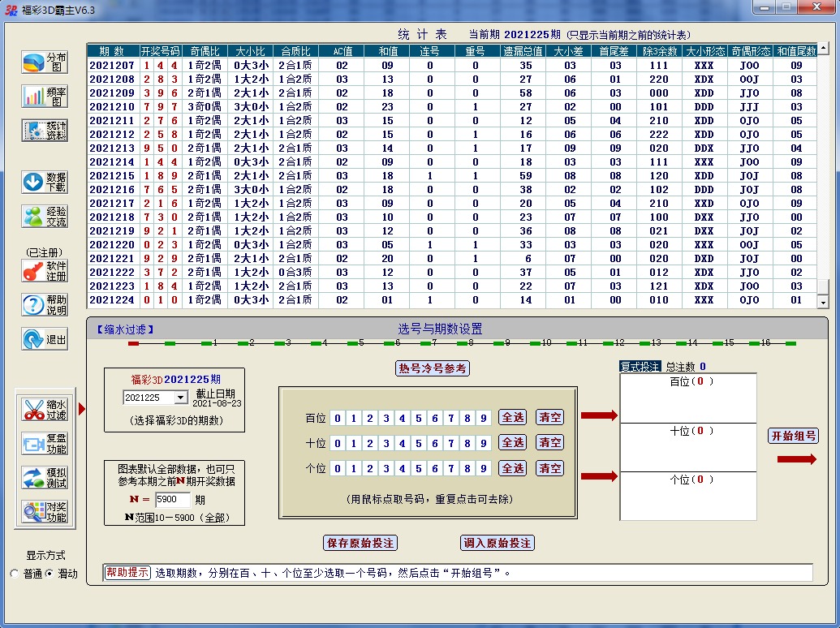Select 普通 display mode radio button
The image size is (840, 628).
15,574
